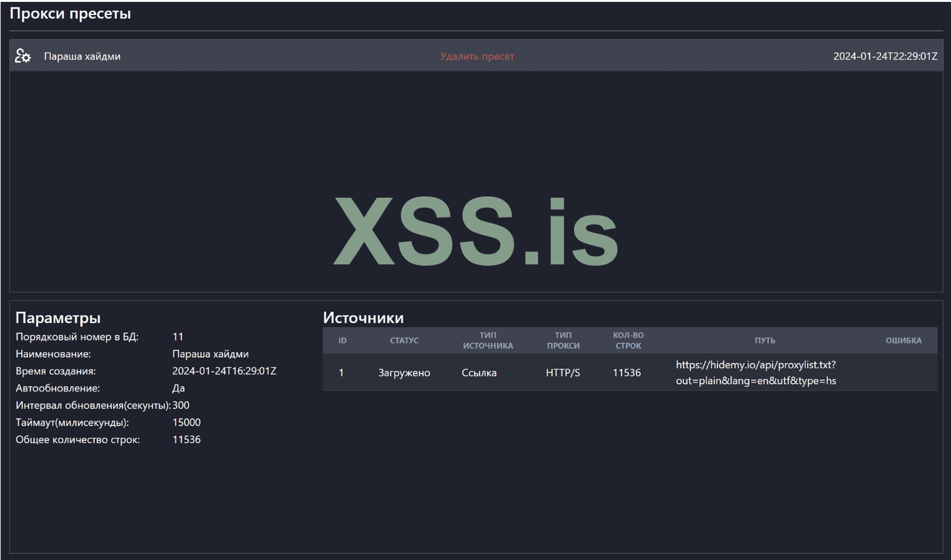The image size is (951, 560).
Task: Click the СТАТУС column header
Action: [404, 340]
